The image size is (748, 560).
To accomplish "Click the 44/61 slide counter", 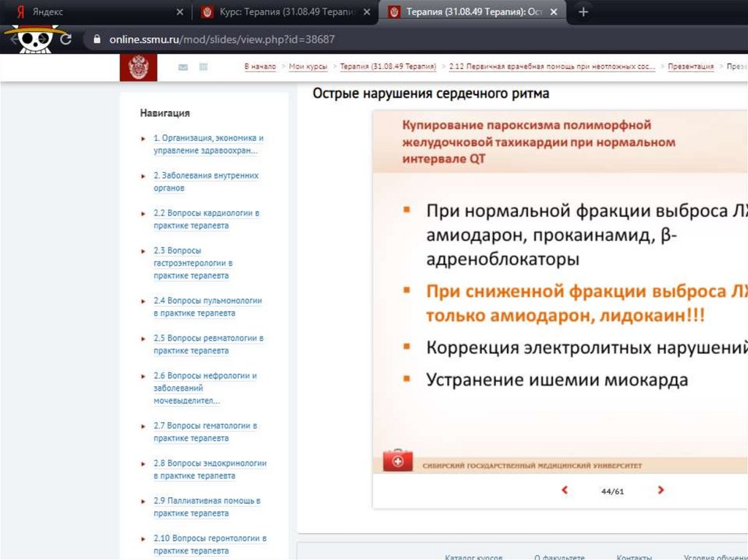I will click(x=613, y=491).
